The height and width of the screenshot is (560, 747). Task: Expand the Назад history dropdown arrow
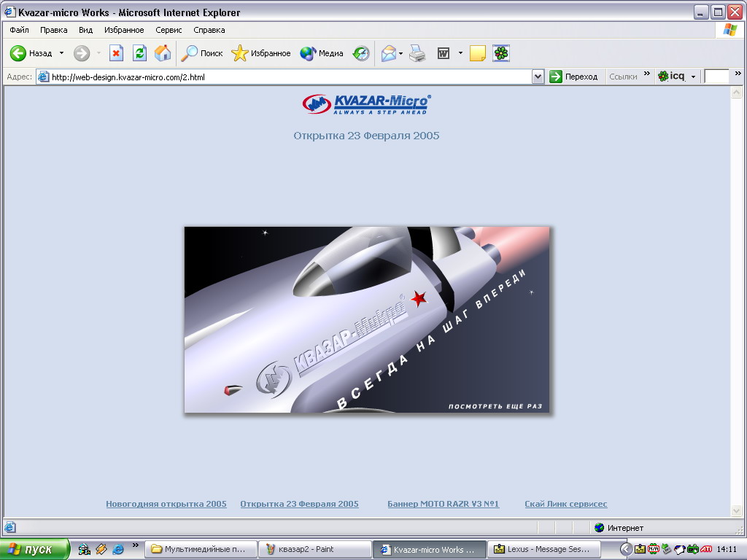(x=61, y=53)
